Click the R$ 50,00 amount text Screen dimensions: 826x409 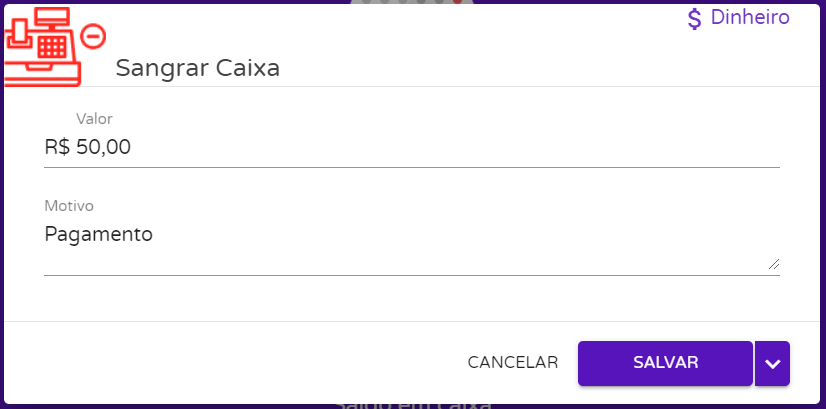coord(88,147)
